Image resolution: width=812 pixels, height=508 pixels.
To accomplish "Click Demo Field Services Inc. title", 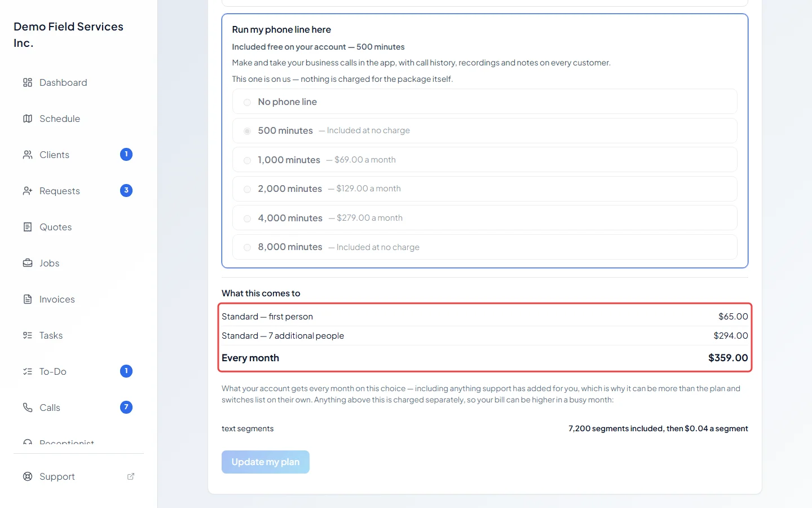I will 68,34.
